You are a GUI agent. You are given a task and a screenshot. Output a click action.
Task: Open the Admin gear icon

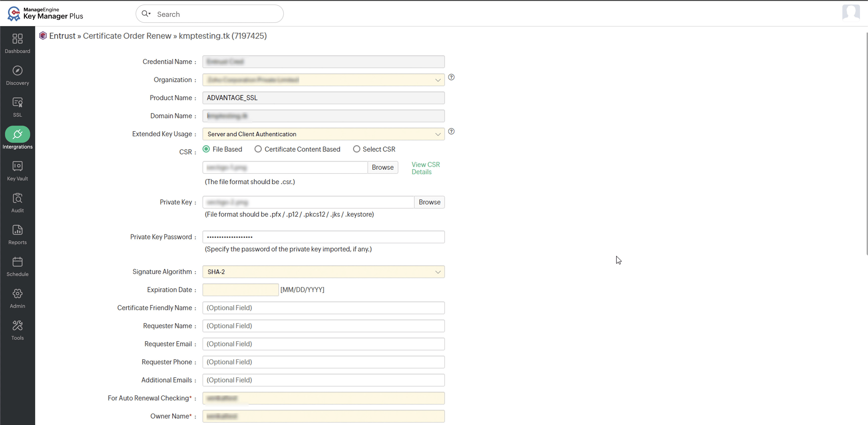[x=18, y=294]
